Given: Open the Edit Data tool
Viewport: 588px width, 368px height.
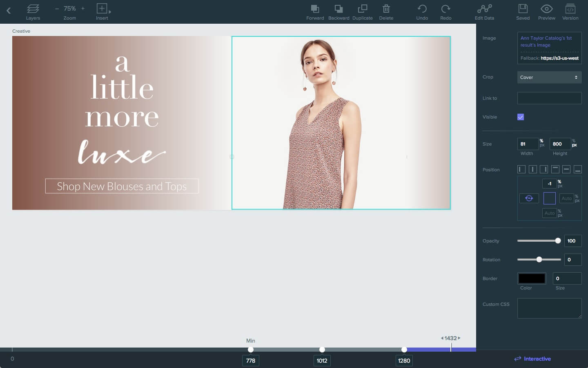Looking at the screenshot, I should point(484,11).
